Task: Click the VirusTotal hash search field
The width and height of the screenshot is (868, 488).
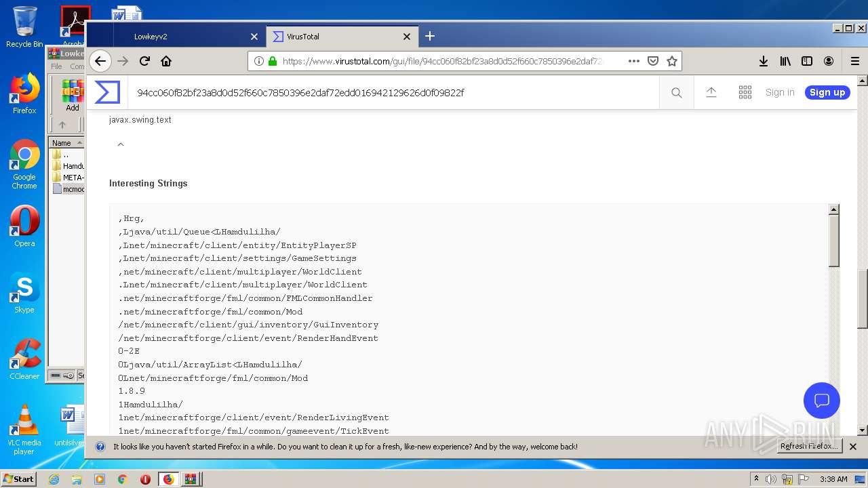Action: (393, 93)
